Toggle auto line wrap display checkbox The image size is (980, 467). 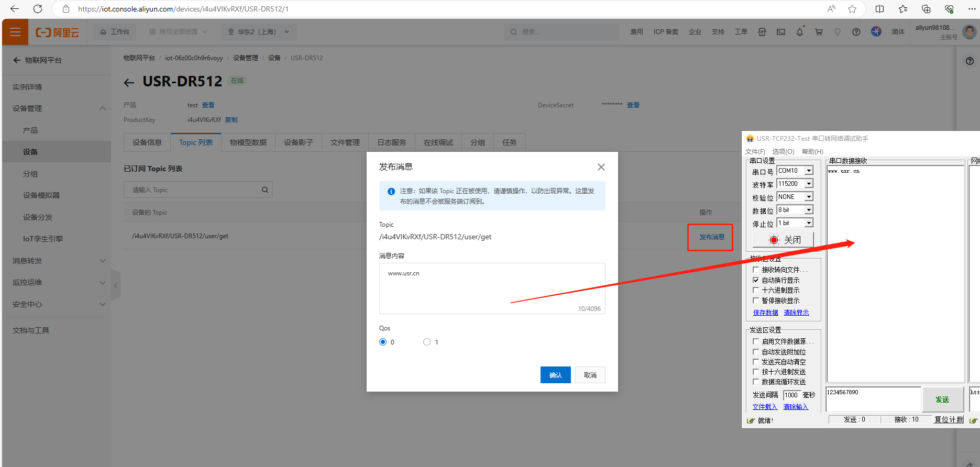point(756,280)
